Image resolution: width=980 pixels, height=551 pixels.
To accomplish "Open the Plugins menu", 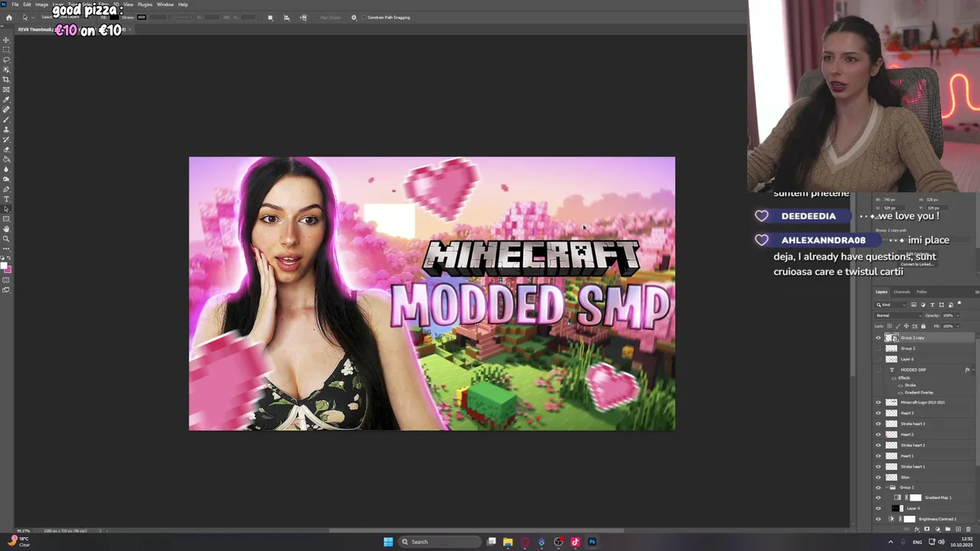I will (x=145, y=5).
